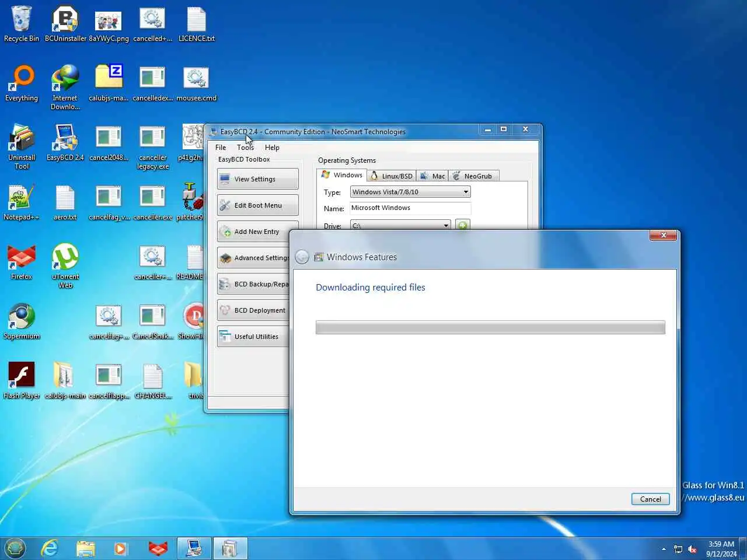Viewport: 747px width, 560px height.
Task: Click BCD Backup/Repair button
Action: (253, 284)
